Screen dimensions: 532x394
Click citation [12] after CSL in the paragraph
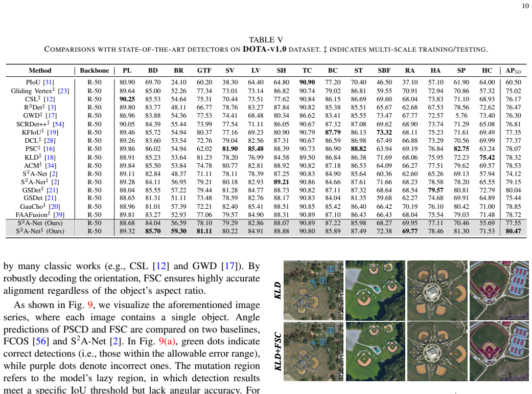(x=161, y=266)
